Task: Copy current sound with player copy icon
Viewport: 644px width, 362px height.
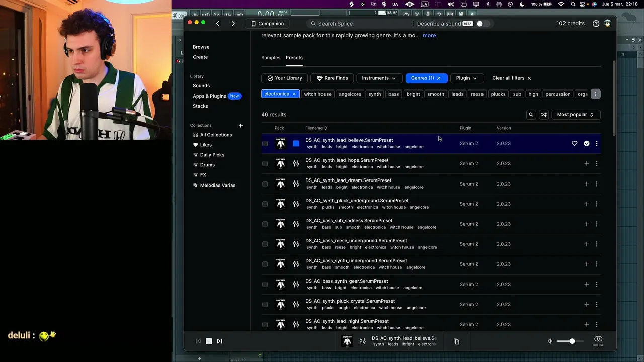Action: [x=456, y=341]
